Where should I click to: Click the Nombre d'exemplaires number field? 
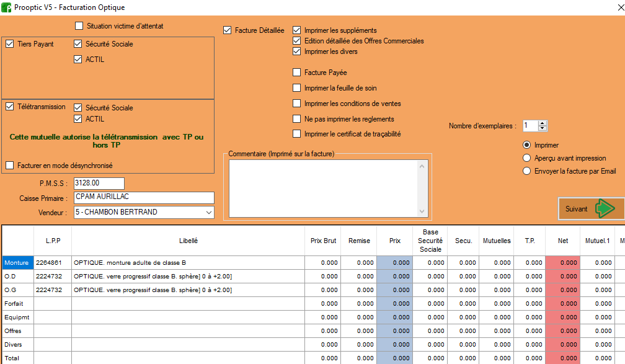point(531,126)
